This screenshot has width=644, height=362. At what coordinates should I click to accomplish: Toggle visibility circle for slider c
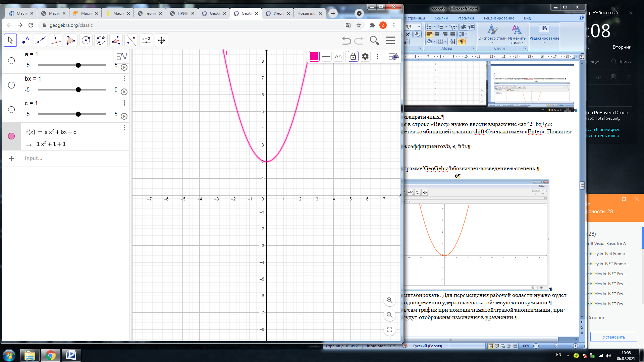[x=11, y=110]
